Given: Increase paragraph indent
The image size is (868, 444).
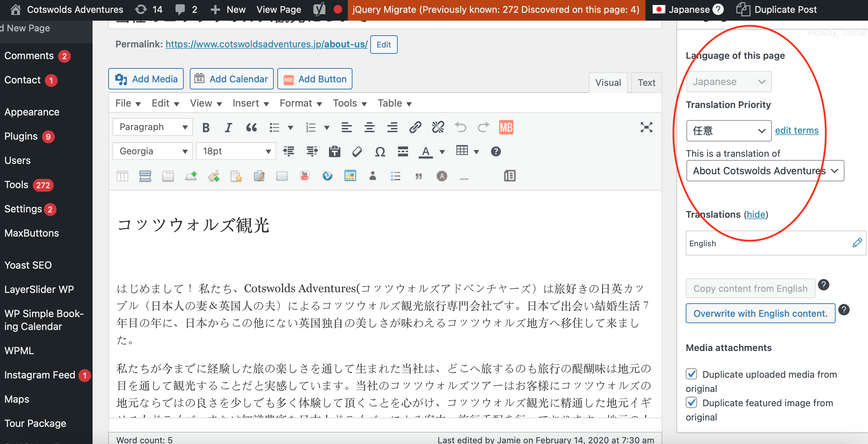Looking at the screenshot, I should click(312, 151).
